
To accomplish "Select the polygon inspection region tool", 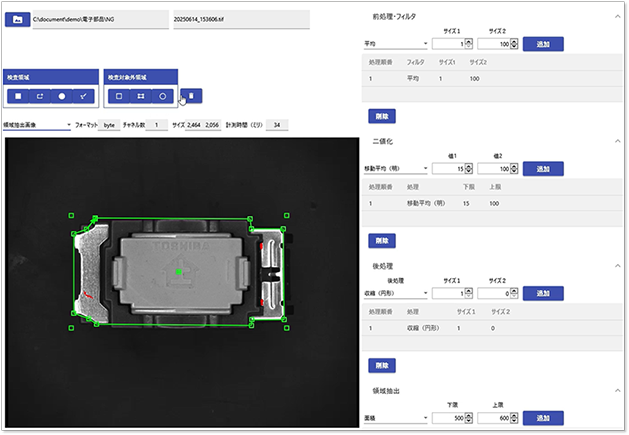I will point(83,96).
